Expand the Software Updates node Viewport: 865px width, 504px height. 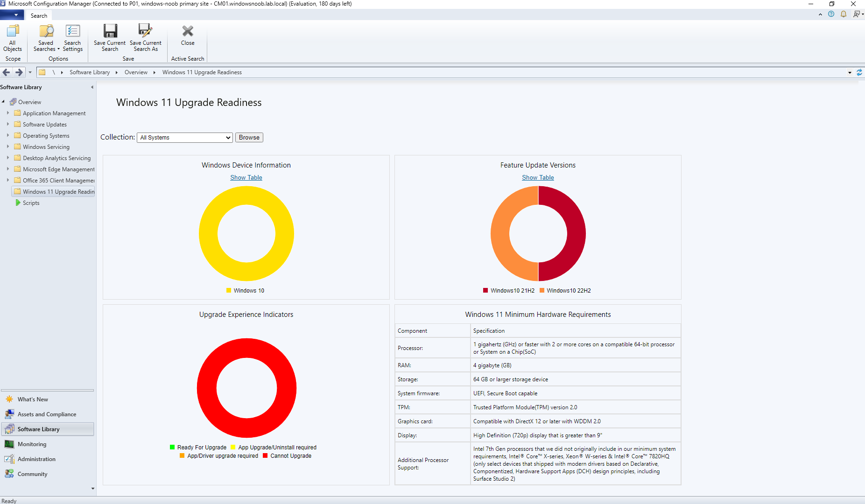tap(8, 124)
